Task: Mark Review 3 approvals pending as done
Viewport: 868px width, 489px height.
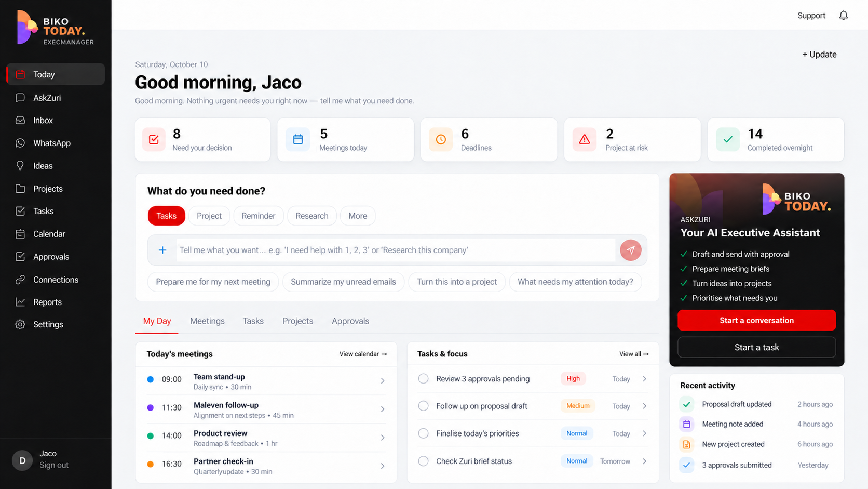Action: point(424,379)
